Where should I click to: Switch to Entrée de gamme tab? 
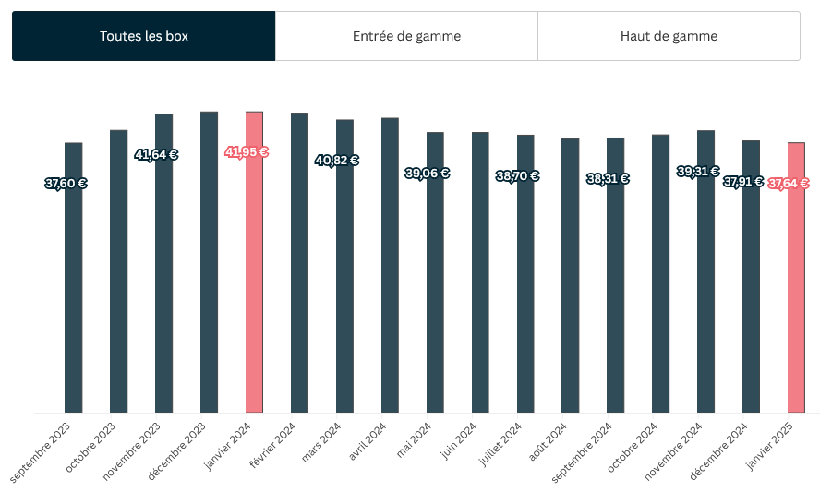(x=406, y=36)
